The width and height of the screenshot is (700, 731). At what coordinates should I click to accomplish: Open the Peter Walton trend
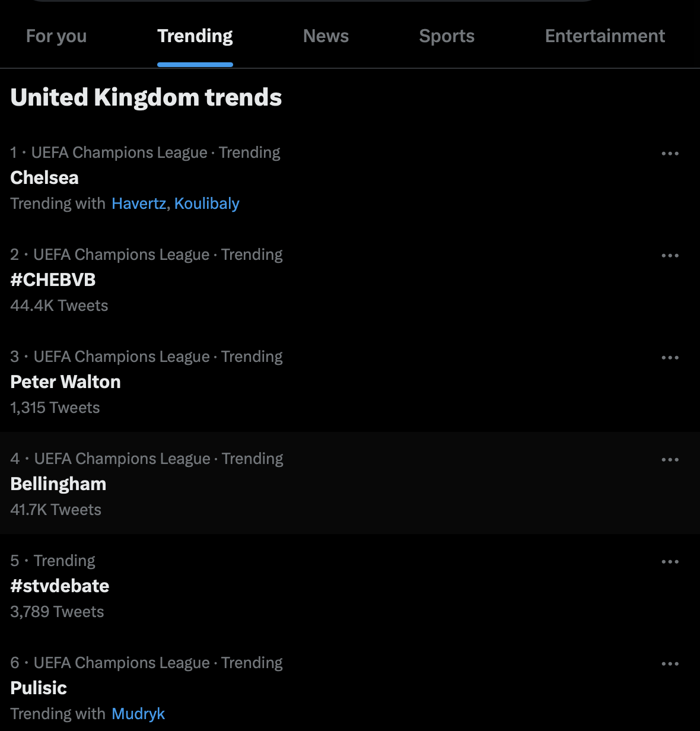pyautogui.click(x=65, y=382)
